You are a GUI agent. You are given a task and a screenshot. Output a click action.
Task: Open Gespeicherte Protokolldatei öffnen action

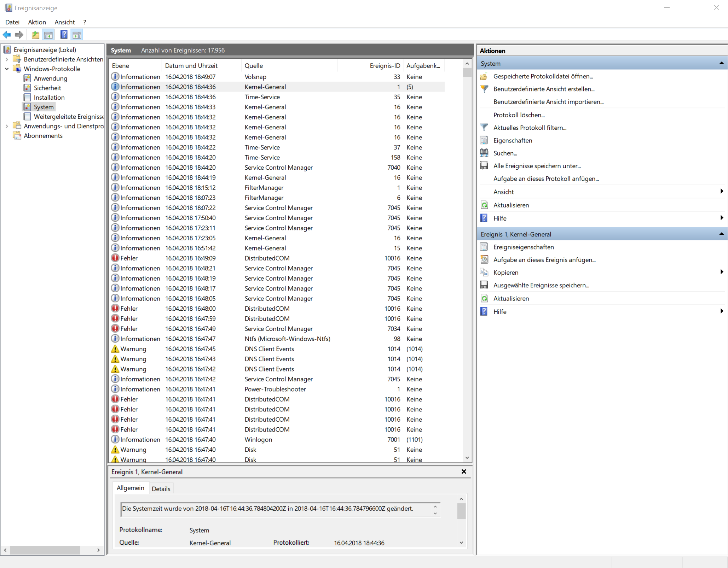point(543,76)
